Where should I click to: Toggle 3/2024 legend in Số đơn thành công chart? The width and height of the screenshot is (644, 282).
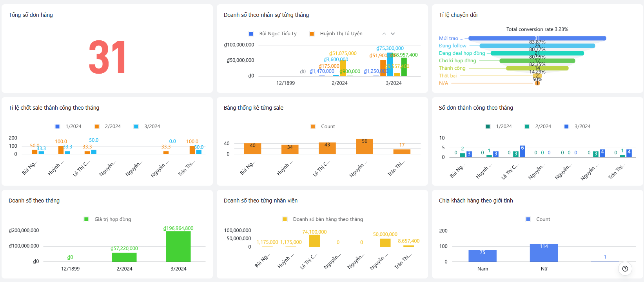click(577, 127)
